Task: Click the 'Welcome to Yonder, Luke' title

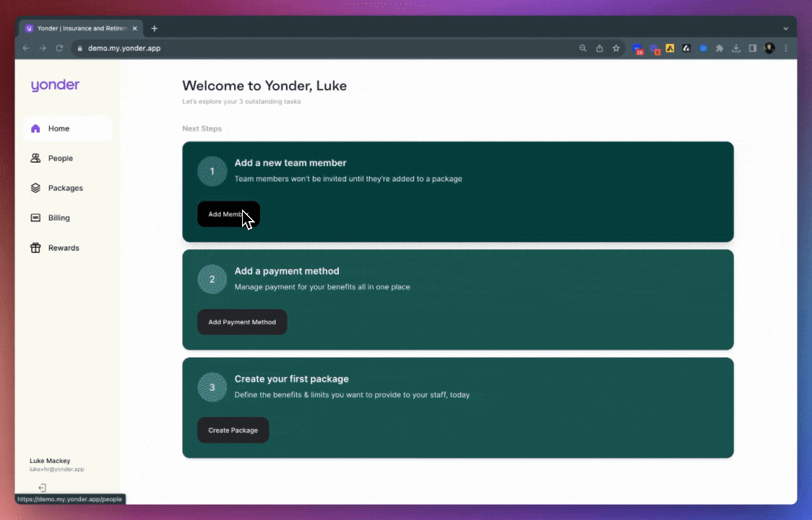Action: coord(264,85)
